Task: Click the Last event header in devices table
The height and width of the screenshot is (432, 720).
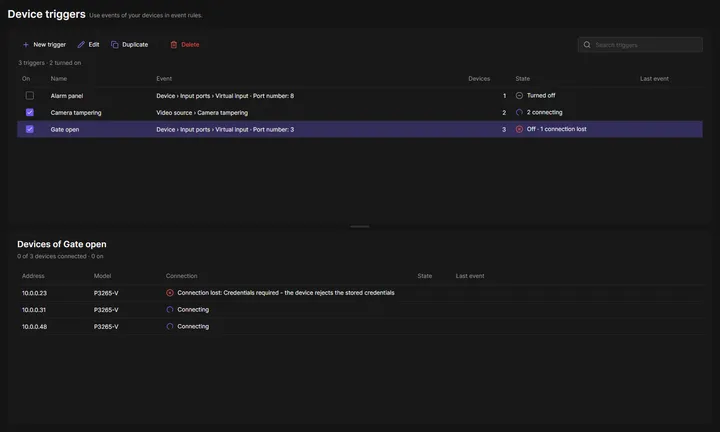Action: click(470, 276)
